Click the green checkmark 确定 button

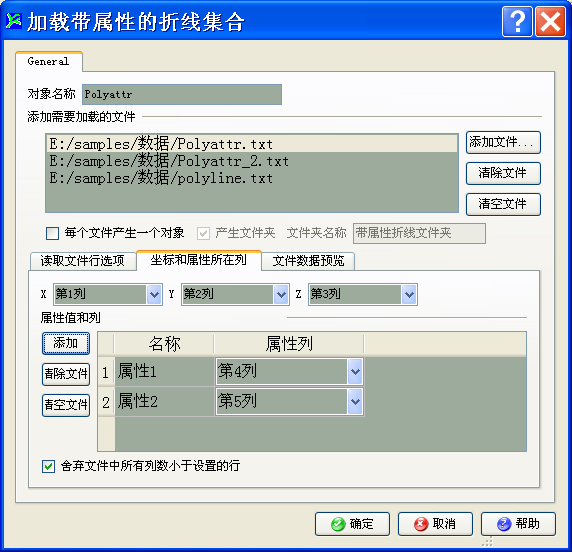click(352, 524)
